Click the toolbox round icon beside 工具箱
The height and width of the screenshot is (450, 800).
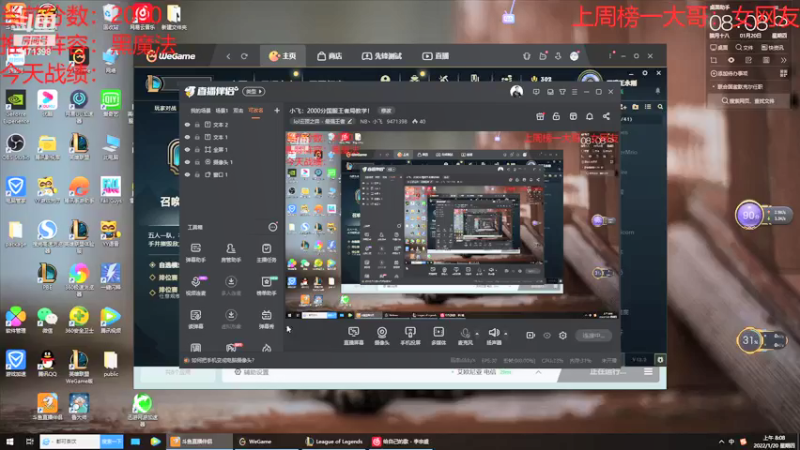(273, 227)
